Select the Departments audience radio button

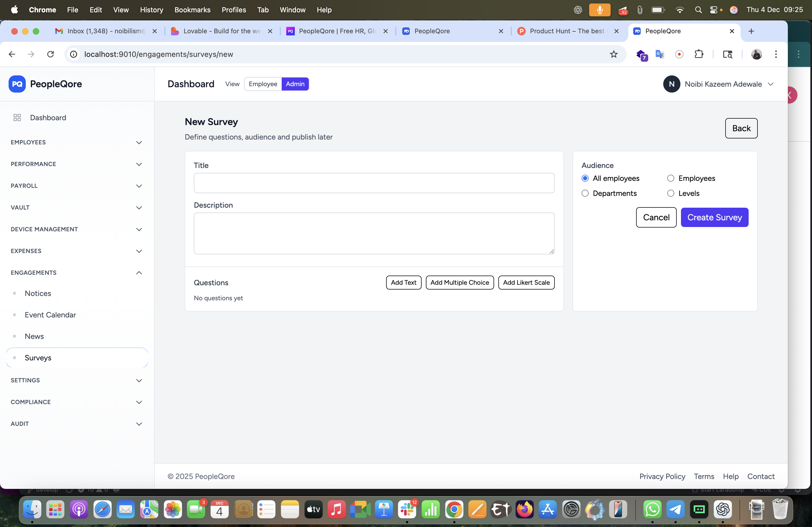[x=585, y=193]
